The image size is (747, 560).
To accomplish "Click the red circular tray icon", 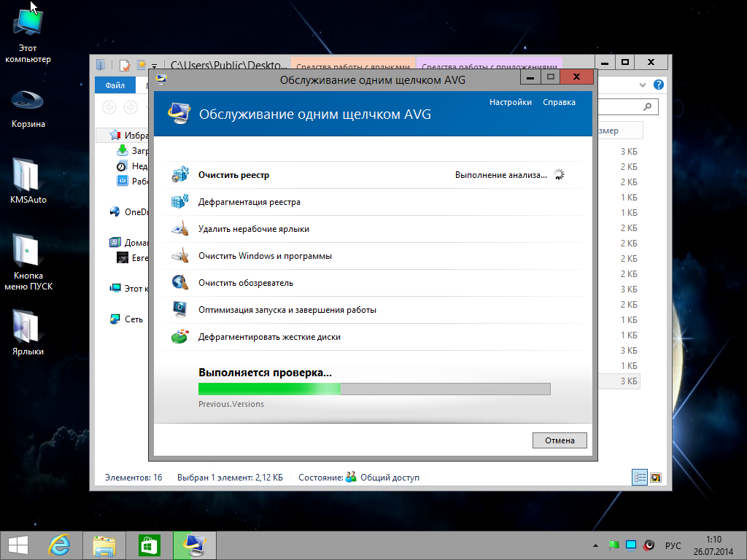I will pos(649,545).
